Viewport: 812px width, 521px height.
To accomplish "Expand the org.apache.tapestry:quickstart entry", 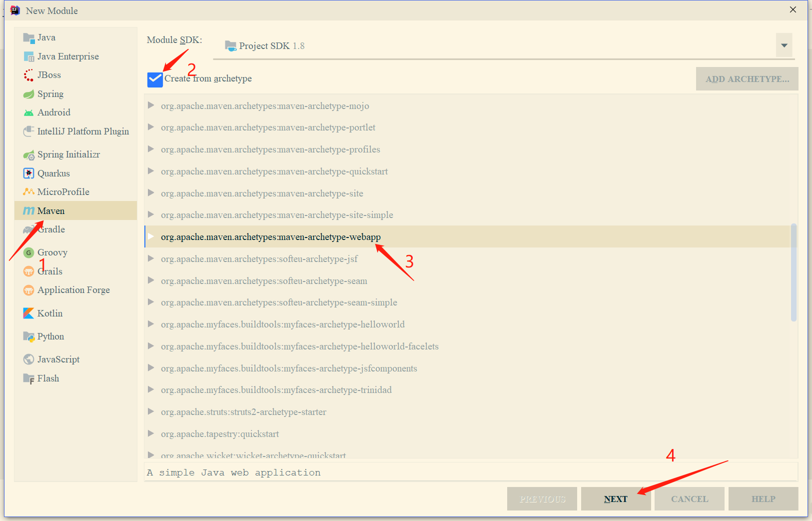I will click(150, 433).
